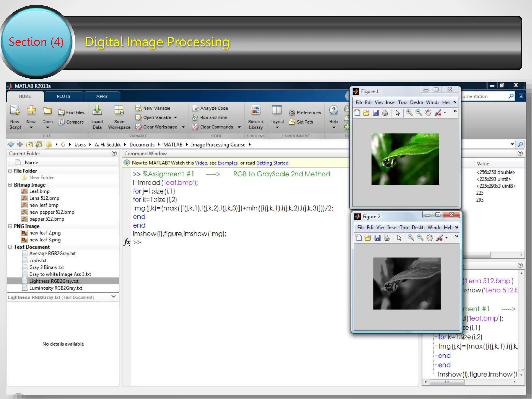The height and width of the screenshot is (399, 532).
Task: Click the Examples link
Action: 228,163
